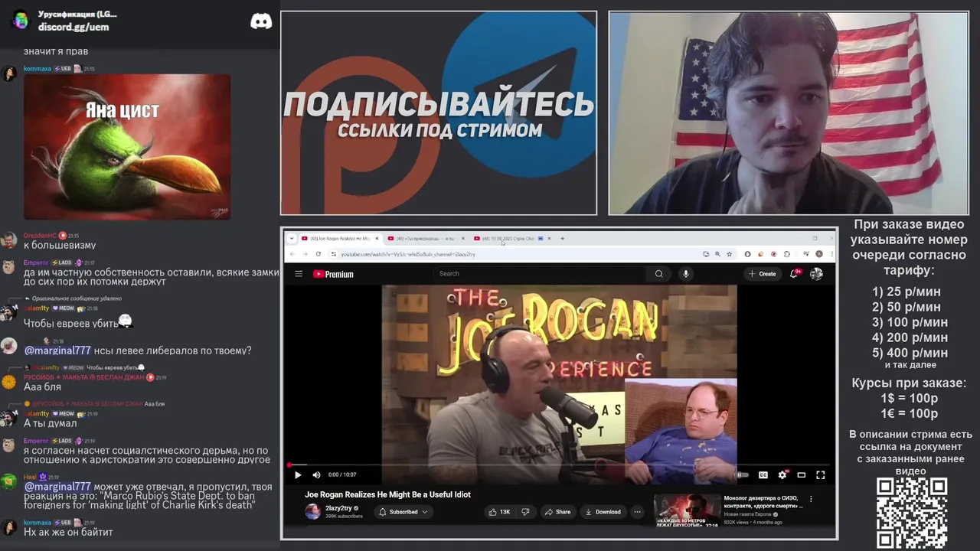Click the tariff line '3) 100 р/мин'

910,322
